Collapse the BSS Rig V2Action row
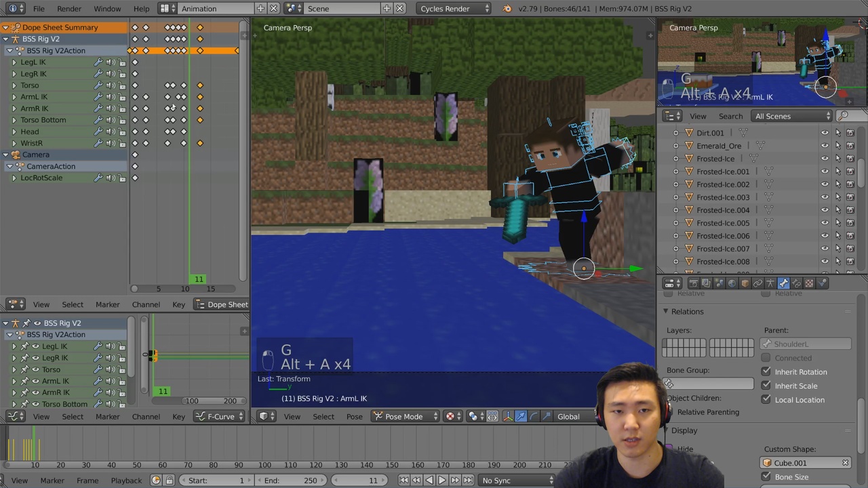Image resolution: width=868 pixels, height=488 pixels. click(x=10, y=51)
